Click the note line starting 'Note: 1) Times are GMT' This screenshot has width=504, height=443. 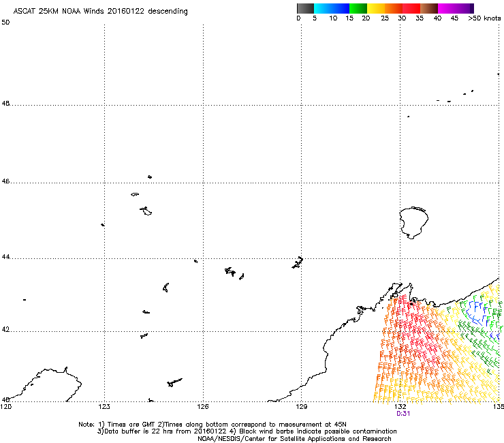pyautogui.click(x=212, y=425)
